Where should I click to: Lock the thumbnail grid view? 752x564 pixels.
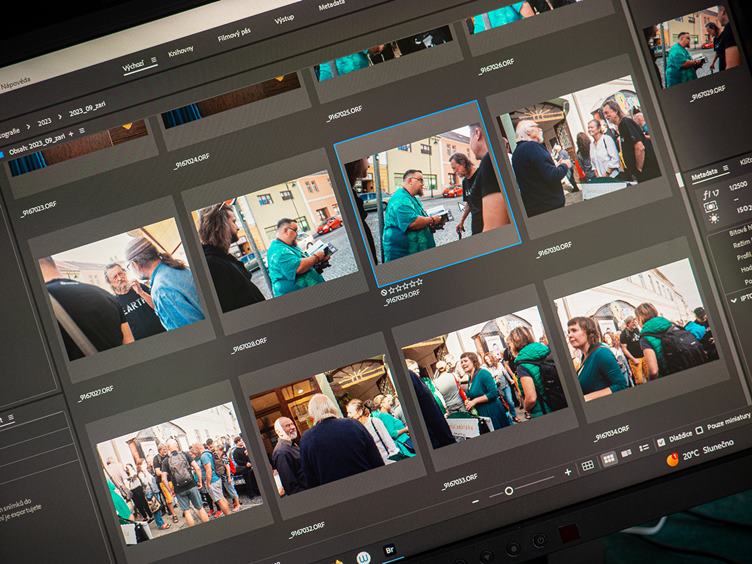coord(588,465)
